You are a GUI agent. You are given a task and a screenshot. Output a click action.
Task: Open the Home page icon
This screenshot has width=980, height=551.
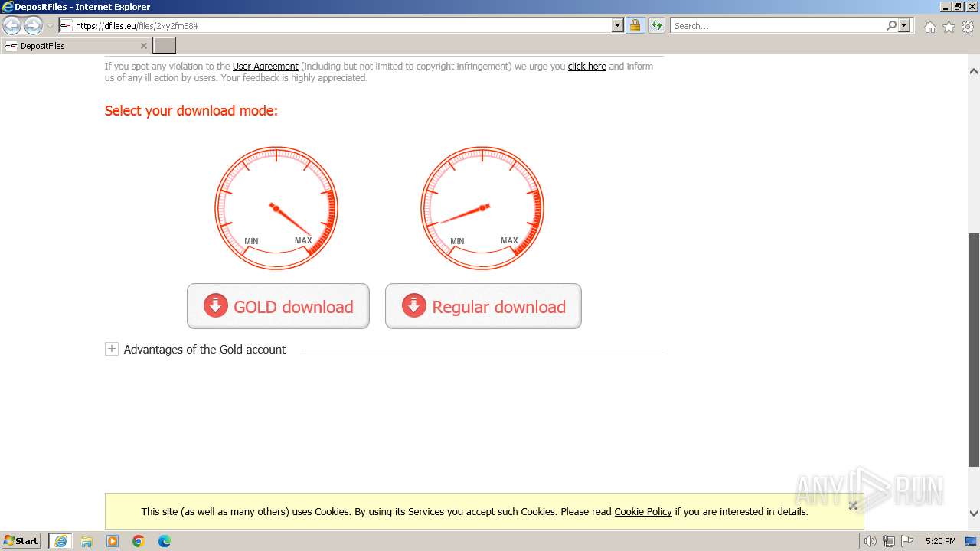tap(929, 27)
